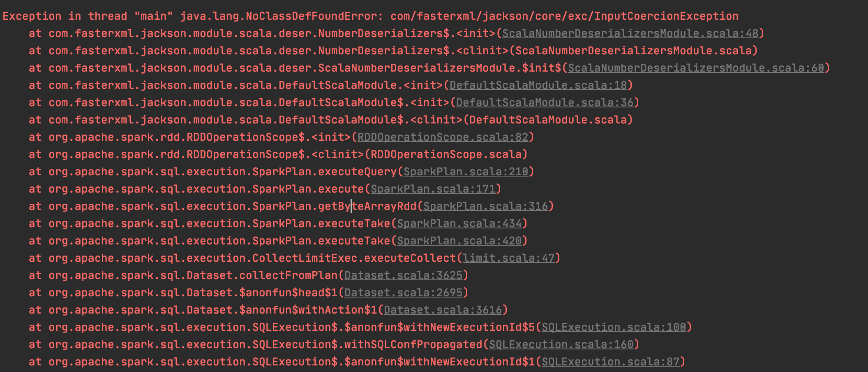
Task: Navigate to SparkPlan.scala:171 link
Action: 433,189
